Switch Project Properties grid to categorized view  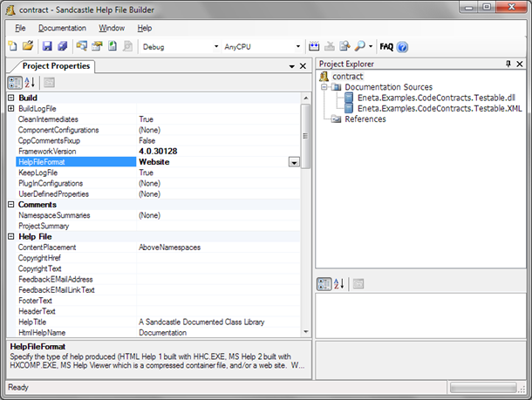[15, 83]
